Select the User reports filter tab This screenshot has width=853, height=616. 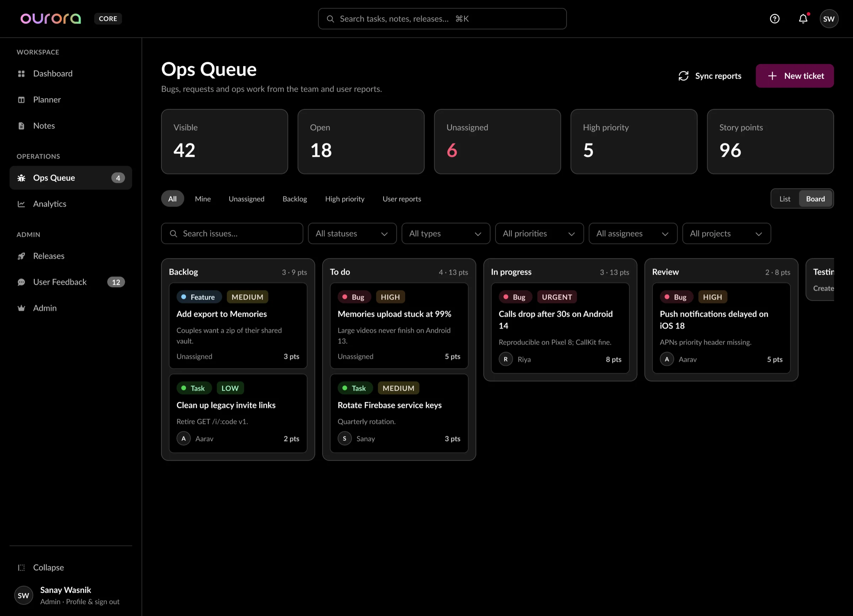coord(402,199)
